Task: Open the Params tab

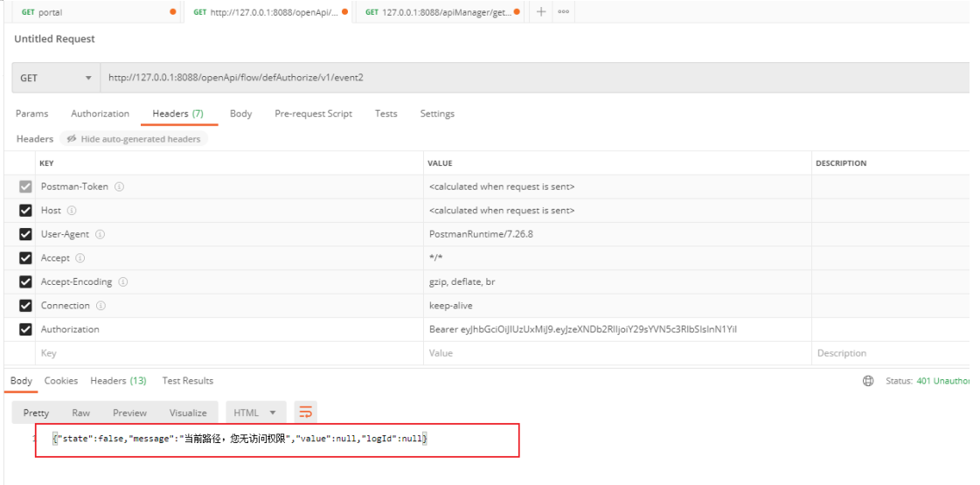Action: tap(31, 114)
